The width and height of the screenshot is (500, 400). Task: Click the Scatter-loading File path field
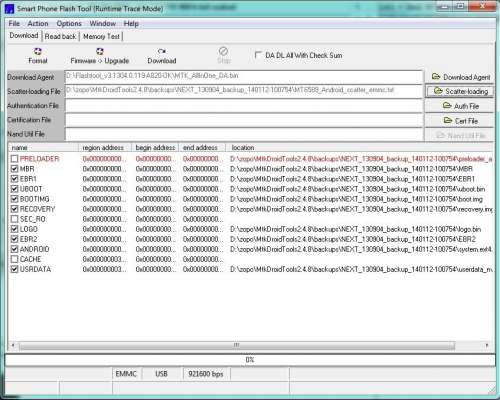pyautogui.click(x=244, y=91)
